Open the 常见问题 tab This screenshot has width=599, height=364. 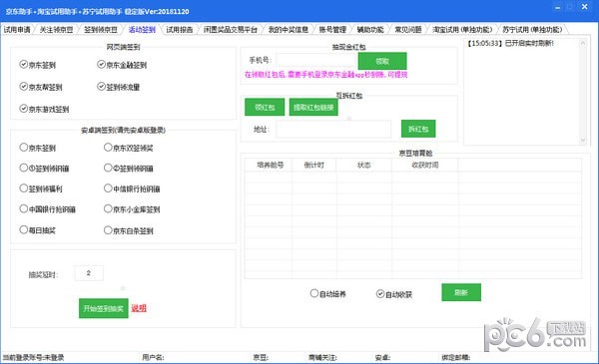tap(408, 29)
